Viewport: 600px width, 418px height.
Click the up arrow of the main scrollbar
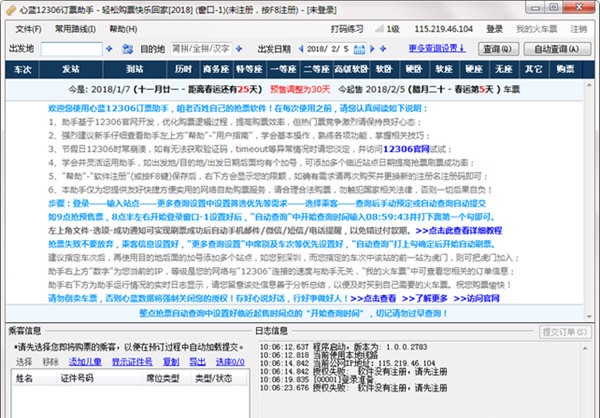(x=589, y=85)
